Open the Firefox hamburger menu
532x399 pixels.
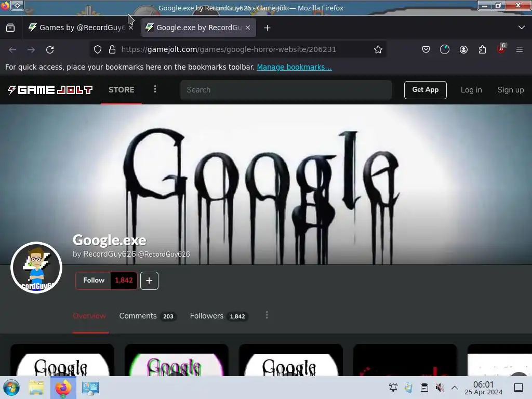click(520, 49)
